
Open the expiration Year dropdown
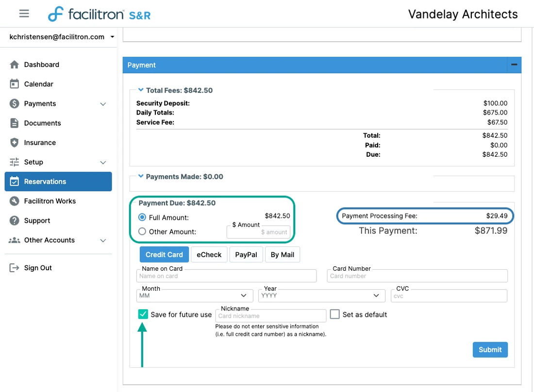click(321, 295)
